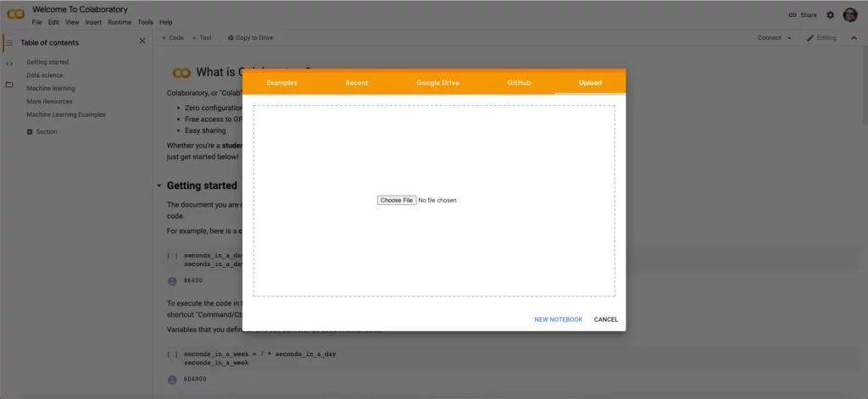
Task: Open the Google Drive tab
Action: coord(437,82)
